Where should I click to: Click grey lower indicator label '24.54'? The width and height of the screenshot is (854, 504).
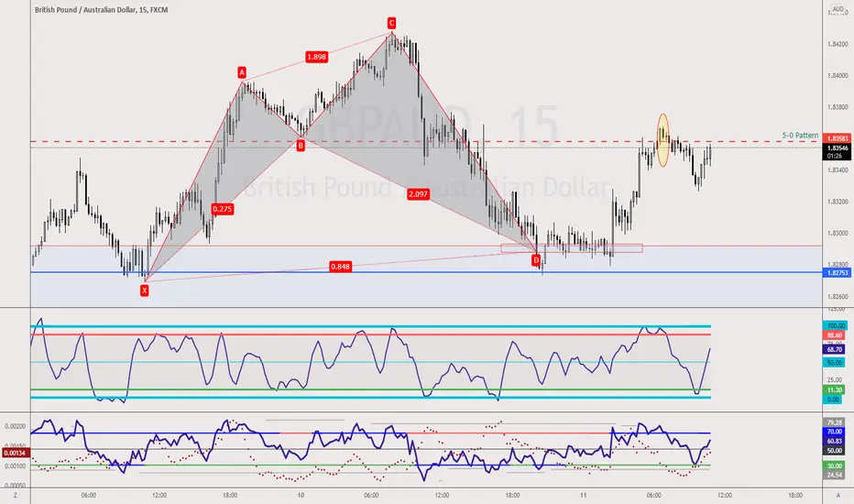point(835,475)
